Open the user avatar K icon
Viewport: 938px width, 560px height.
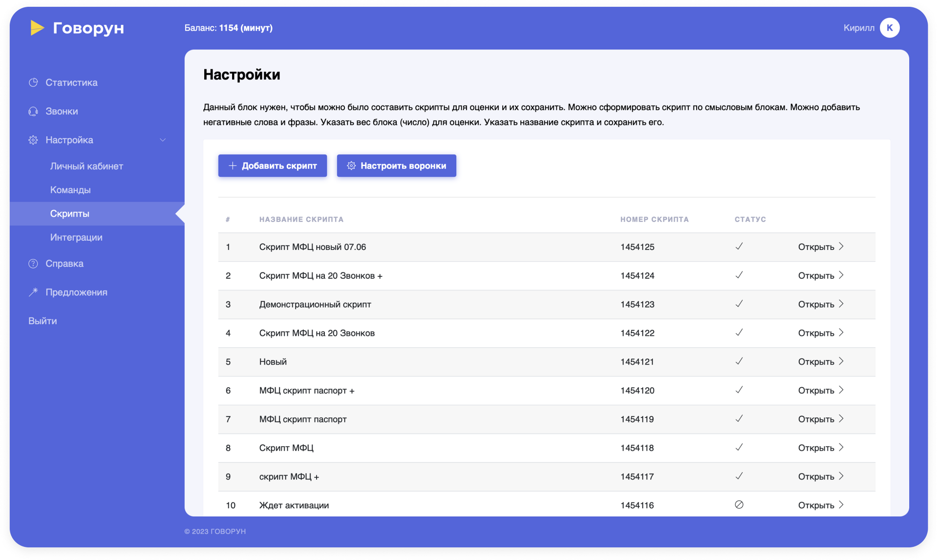point(889,28)
